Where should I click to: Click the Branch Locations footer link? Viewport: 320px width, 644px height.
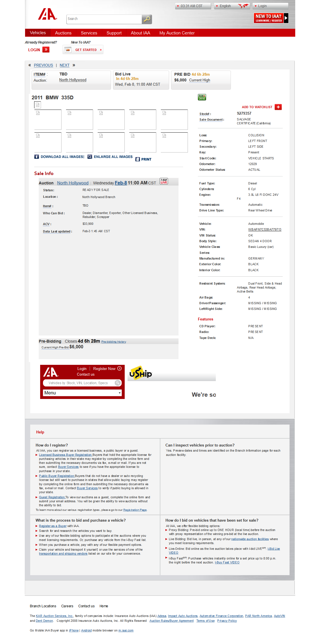(43, 606)
